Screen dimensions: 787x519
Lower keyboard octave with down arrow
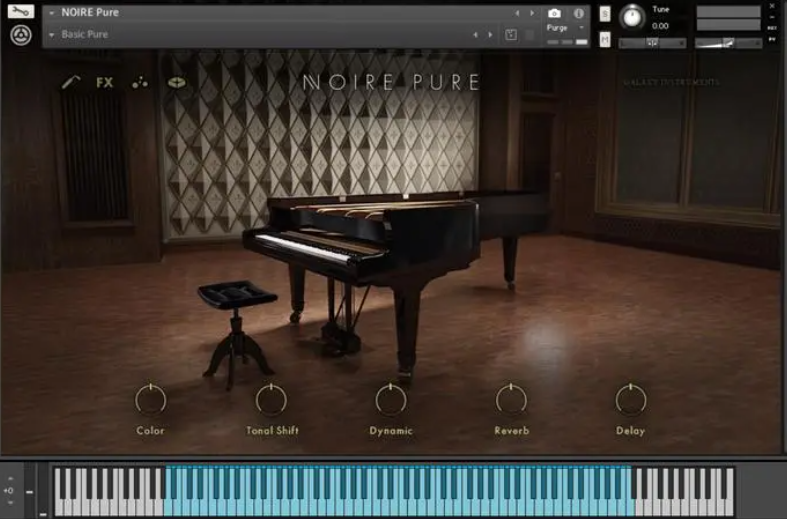coord(10,502)
